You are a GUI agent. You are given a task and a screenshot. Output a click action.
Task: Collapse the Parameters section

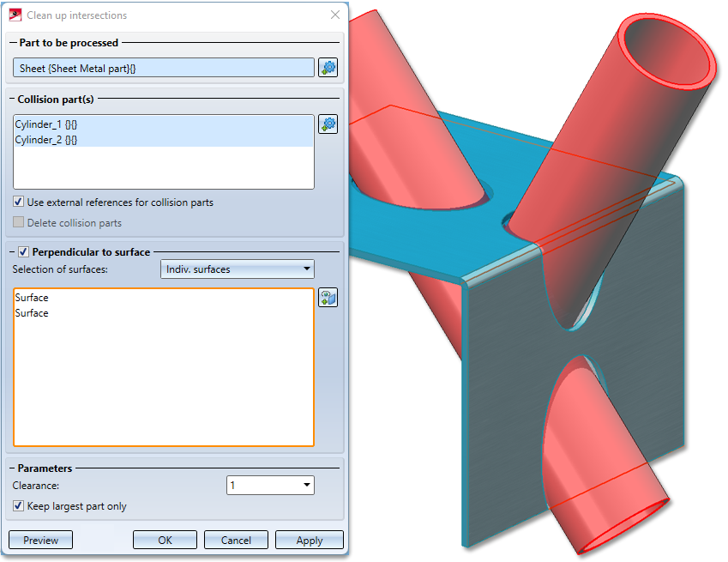[x=13, y=468]
